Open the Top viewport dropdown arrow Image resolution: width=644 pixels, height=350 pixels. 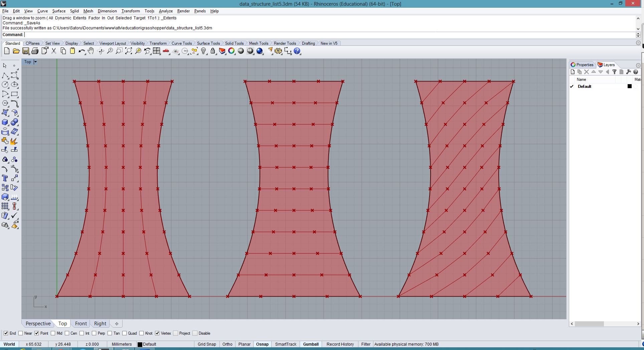[35, 62]
